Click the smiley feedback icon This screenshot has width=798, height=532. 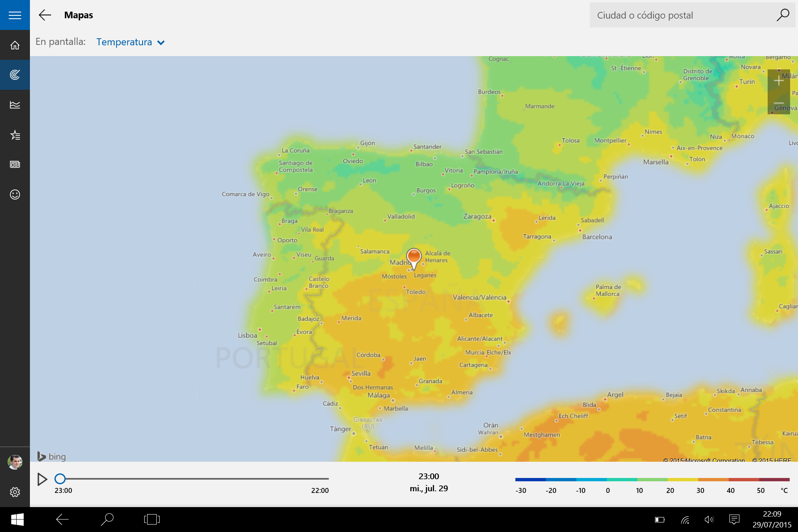pos(15,195)
